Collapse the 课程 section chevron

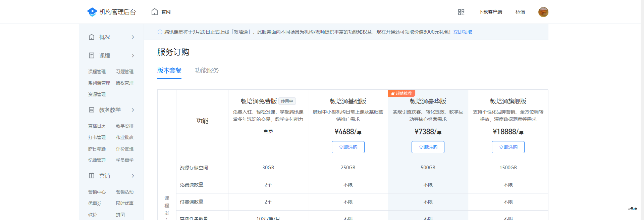133,55
